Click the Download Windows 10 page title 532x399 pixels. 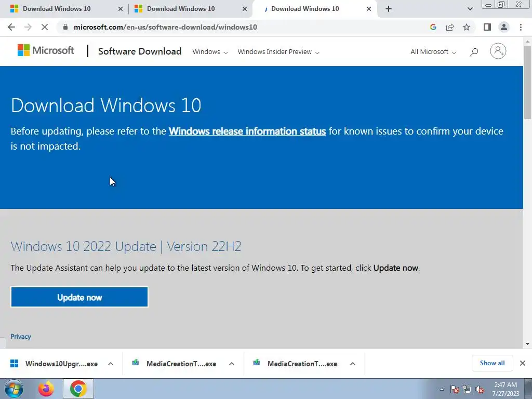pyautogui.click(x=106, y=105)
